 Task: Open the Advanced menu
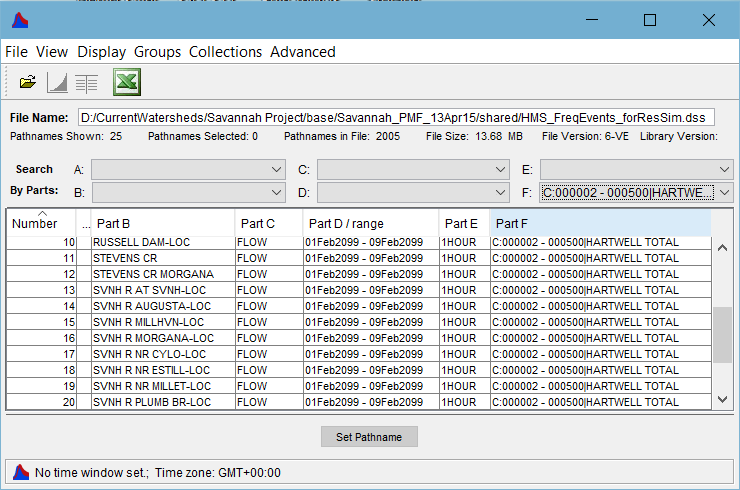tap(302, 52)
